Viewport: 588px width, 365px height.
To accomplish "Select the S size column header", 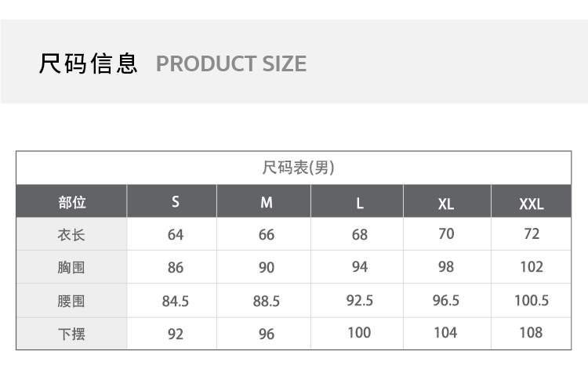I will click(x=176, y=202).
